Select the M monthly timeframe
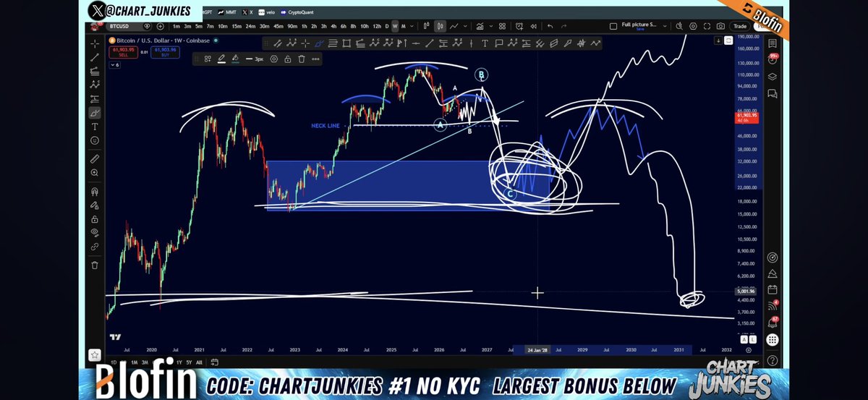 tap(403, 26)
